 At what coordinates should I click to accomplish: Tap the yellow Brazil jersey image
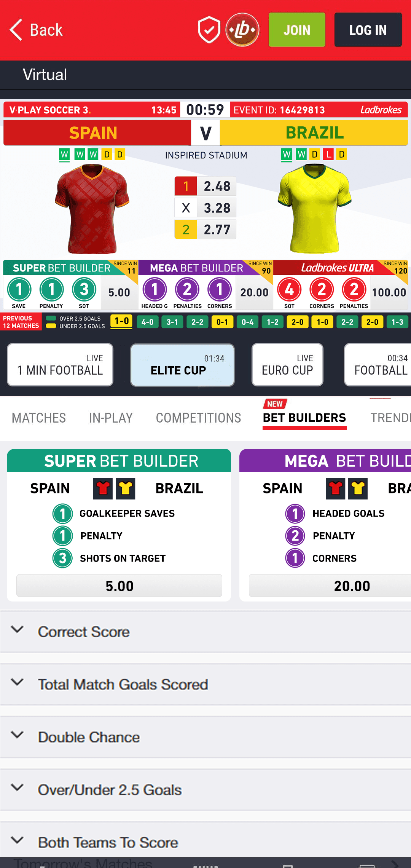[x=314, y=209]
